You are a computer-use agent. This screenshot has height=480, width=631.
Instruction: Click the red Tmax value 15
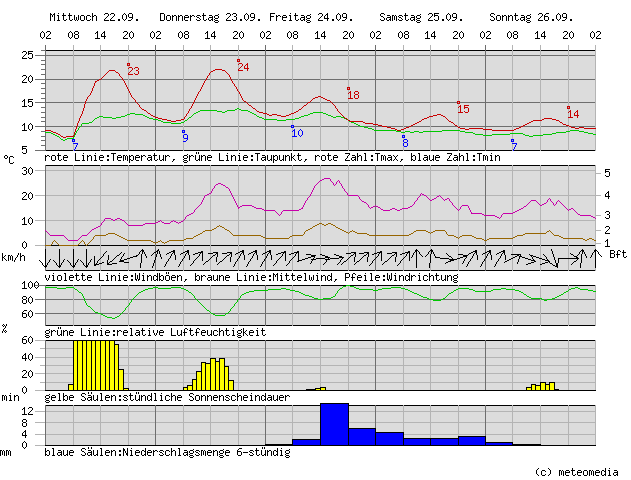tap(463, 109)
